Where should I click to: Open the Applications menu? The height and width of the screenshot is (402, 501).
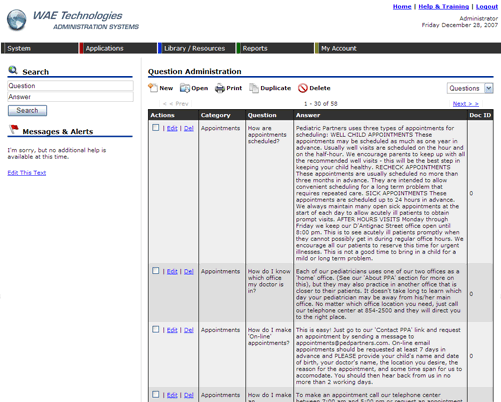[118, 48]
